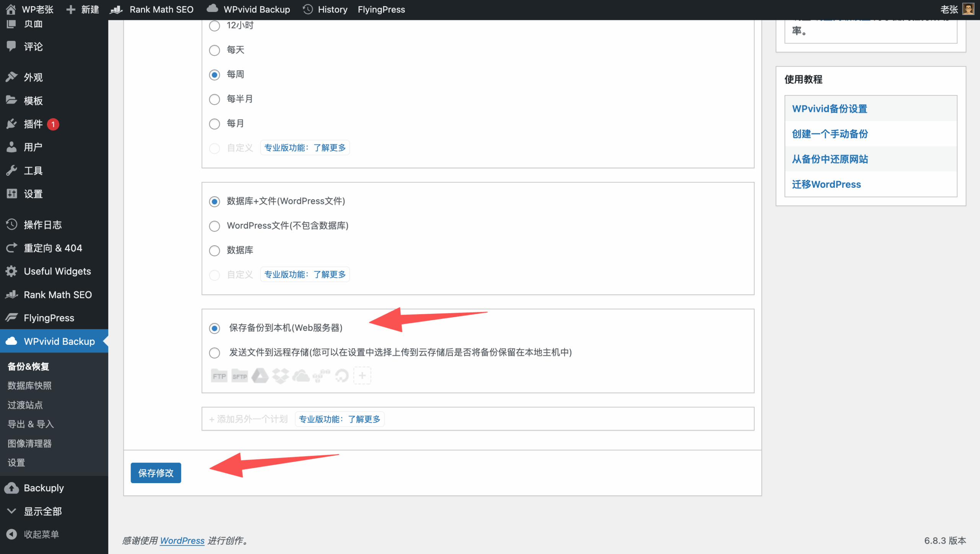Click the OneDrive cloud storage icon
This screenshot has width=980, height=554.
[301, 376]
